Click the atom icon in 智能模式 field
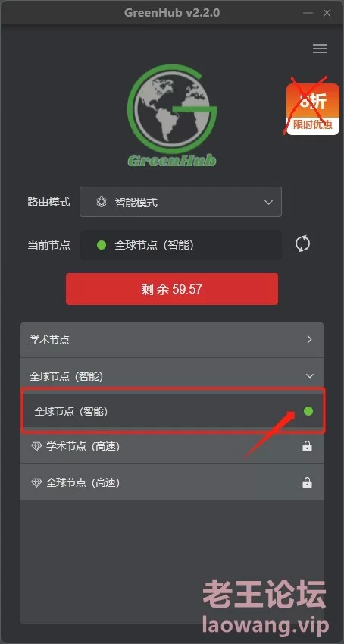Image resolution: width=344 pixels, height=644 pixels. coord(102,202)
